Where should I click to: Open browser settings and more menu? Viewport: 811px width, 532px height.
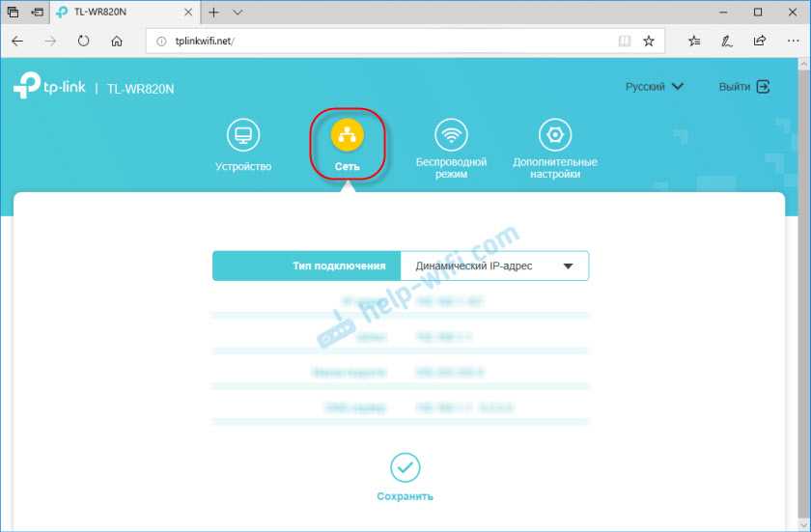coord(793,41)
